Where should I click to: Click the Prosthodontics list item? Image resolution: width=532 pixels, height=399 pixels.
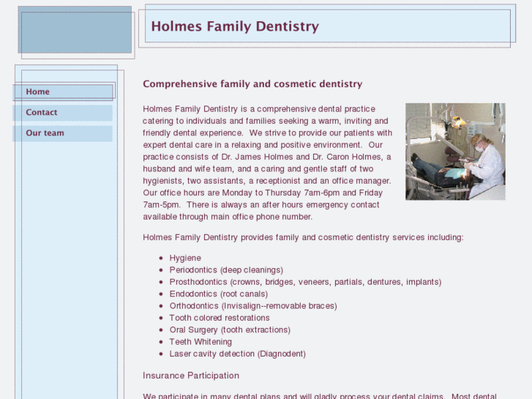pyautogui.click(x=305, y=282)
